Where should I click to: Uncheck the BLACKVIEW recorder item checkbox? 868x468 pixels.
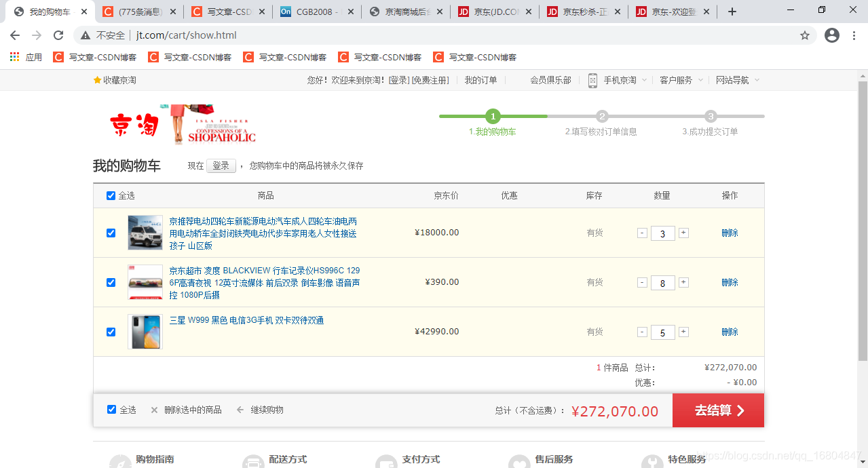(x=111, y=282)
